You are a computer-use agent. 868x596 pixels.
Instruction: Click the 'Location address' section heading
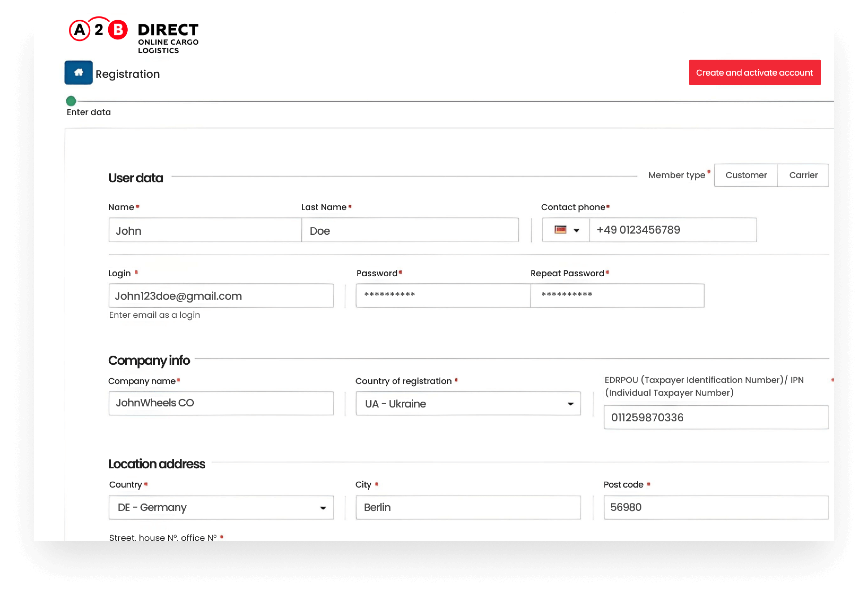157,464
